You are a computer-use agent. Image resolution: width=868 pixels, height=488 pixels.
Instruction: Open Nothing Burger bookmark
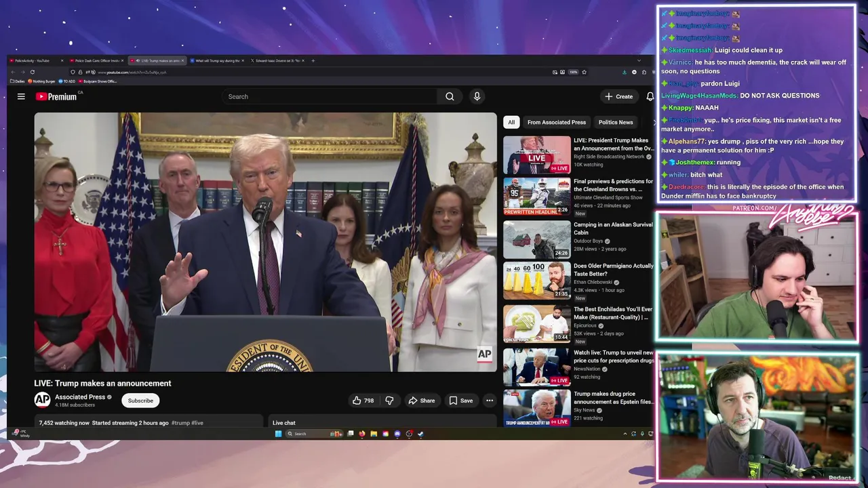click(41, 81)
